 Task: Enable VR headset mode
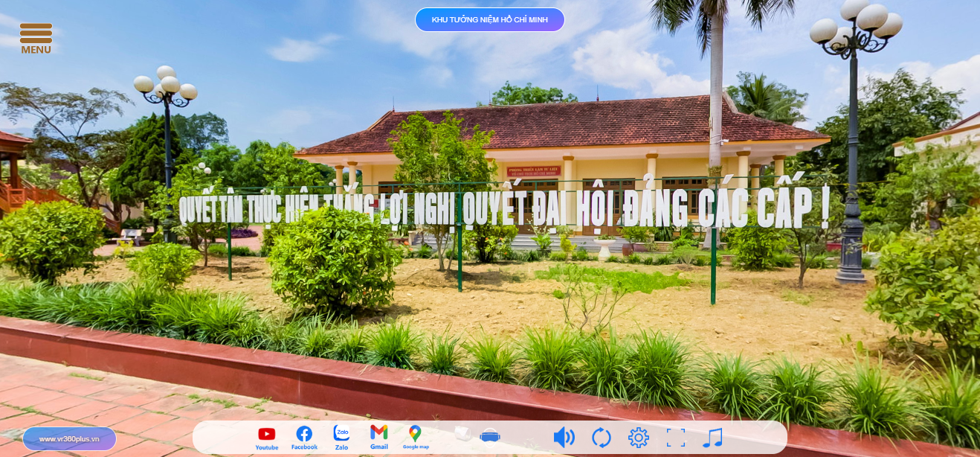click(490, 435)
